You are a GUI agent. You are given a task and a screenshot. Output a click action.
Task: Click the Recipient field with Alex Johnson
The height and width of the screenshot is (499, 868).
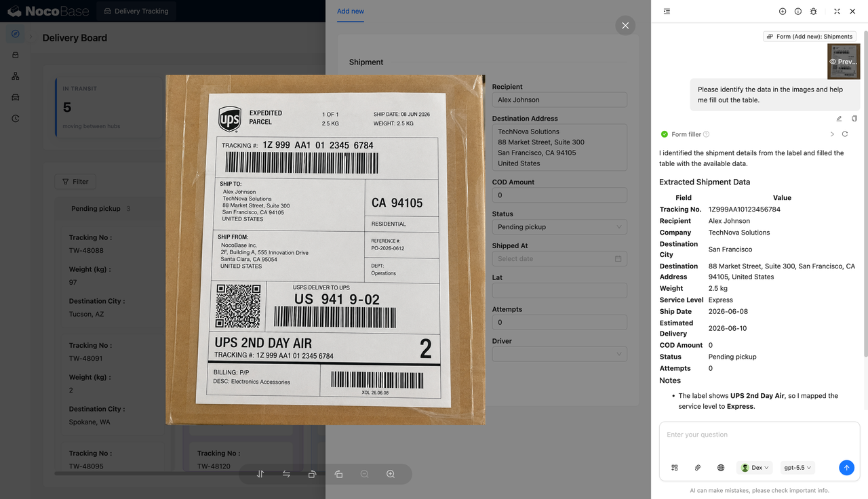pos(559,100)
